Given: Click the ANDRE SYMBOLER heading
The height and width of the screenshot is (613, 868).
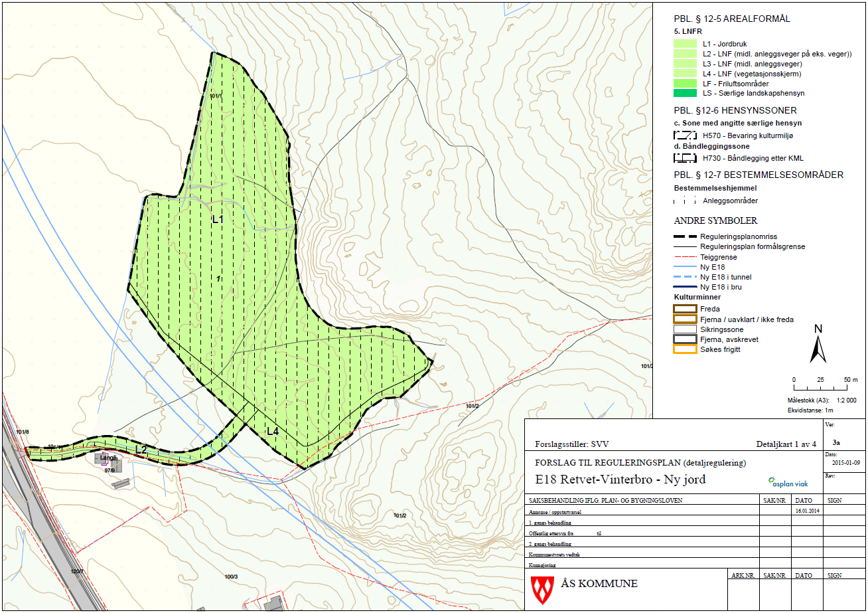Looking at the screenshot, I should (x=715, y=220).
